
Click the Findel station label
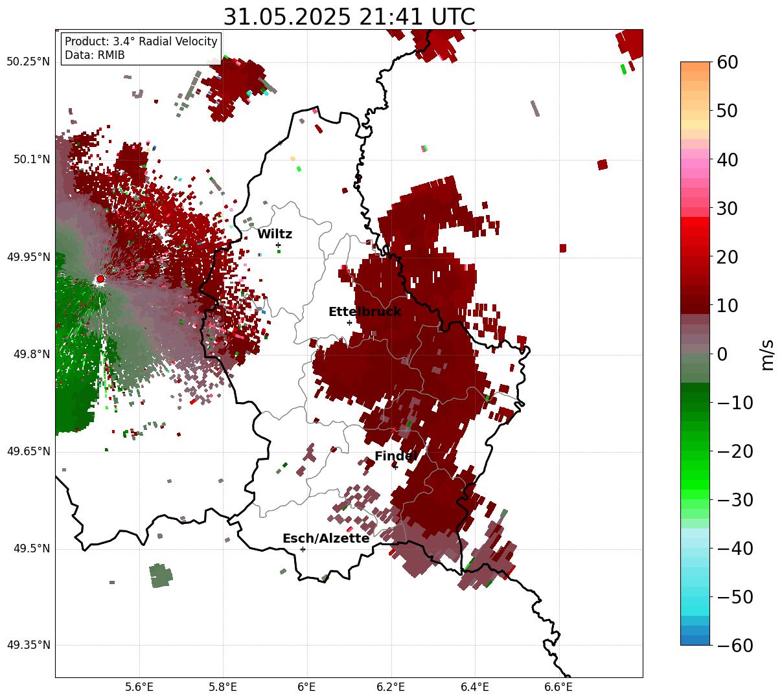coord(395,457)
